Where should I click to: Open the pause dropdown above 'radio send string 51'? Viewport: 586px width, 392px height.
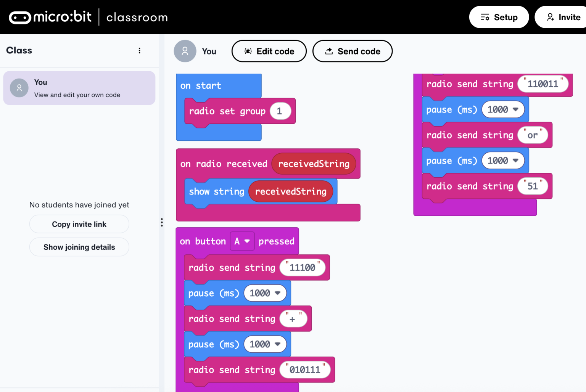pyautogui.click(x=503, y=160)
